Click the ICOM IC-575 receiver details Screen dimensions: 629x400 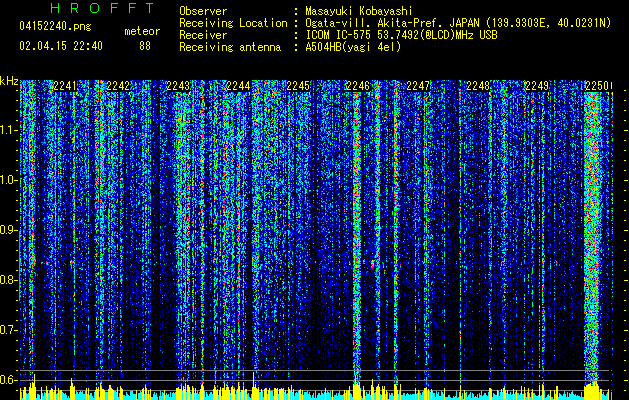pyautogui.click(x=402, y=35)
